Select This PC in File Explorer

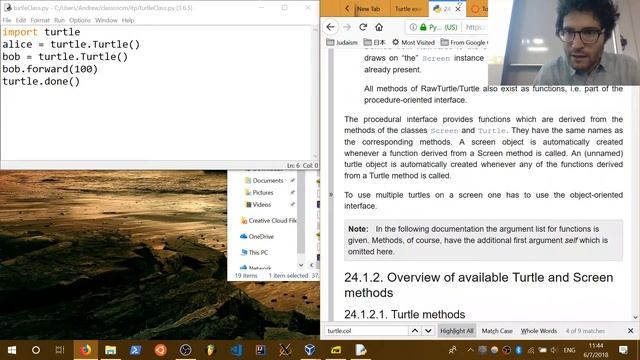(x=254, y=252)
